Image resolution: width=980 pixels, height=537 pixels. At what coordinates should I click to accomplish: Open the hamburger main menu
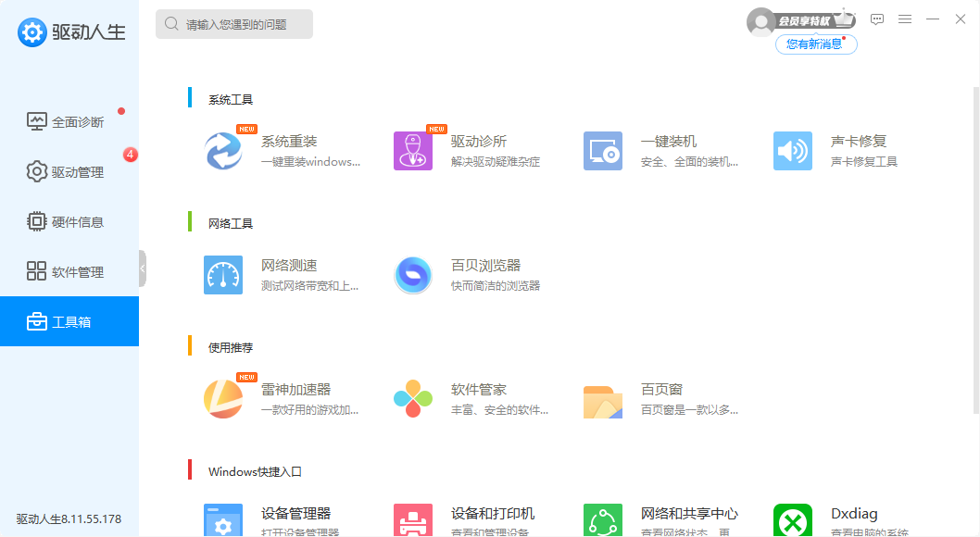coord(905,19)
